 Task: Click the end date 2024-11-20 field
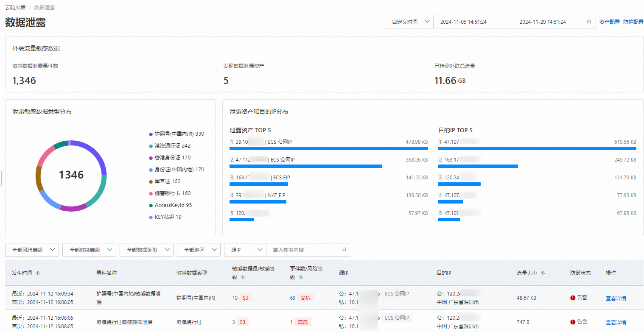[x=543, y=22]
